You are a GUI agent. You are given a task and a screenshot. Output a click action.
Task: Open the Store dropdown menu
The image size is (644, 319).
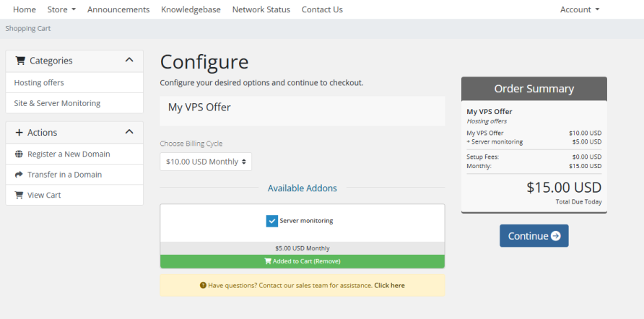pos(61,9)
